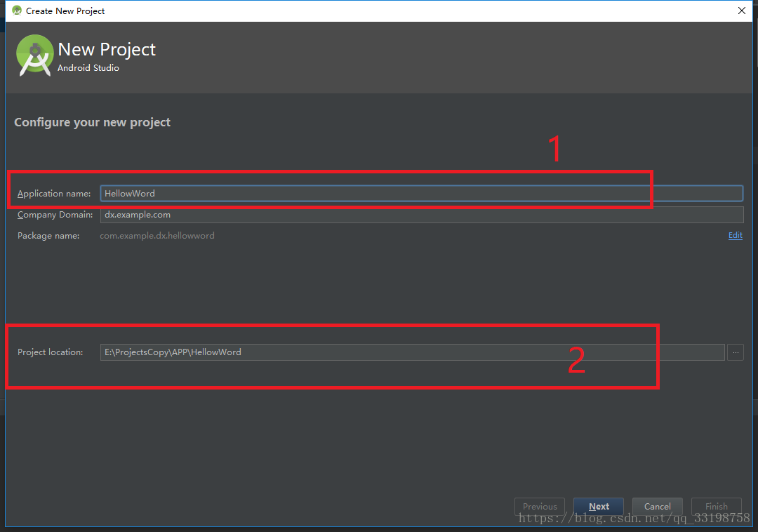Screen dimensions: 758x532
Task: Click the Company Domain input field
Action: [x=422, y=215]
